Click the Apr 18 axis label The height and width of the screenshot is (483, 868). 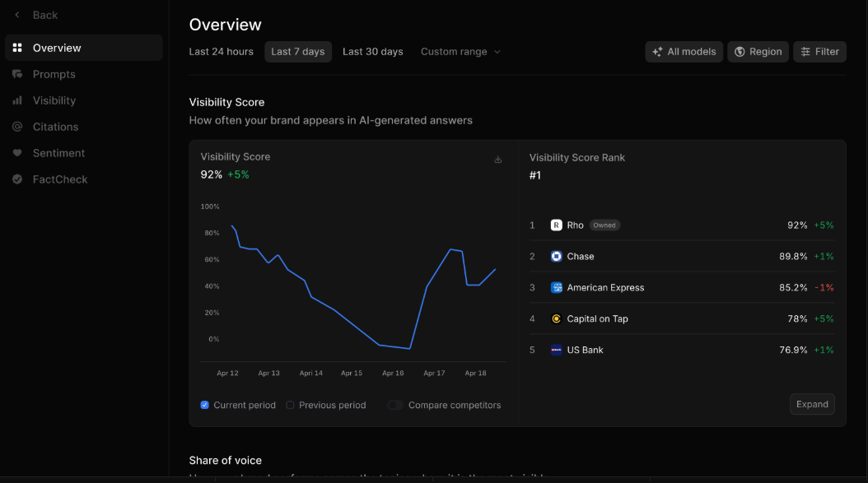click(475, 373)
